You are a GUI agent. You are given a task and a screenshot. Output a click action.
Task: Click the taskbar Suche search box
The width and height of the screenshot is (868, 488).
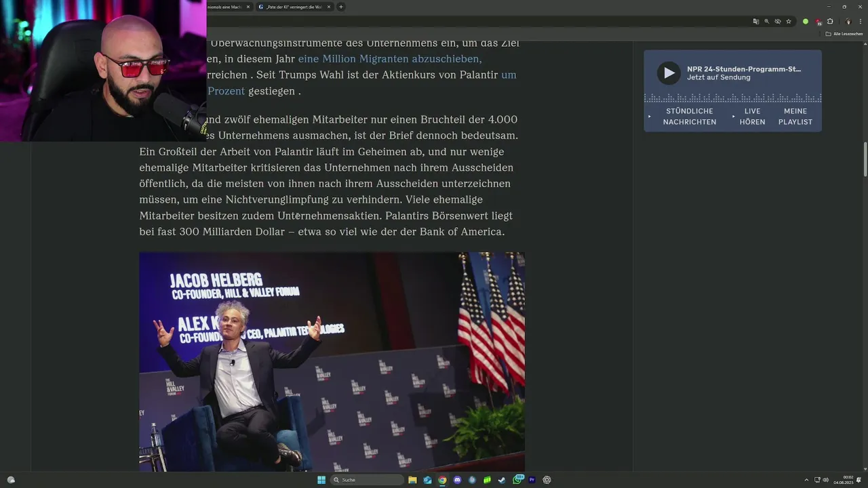(367, 480)
